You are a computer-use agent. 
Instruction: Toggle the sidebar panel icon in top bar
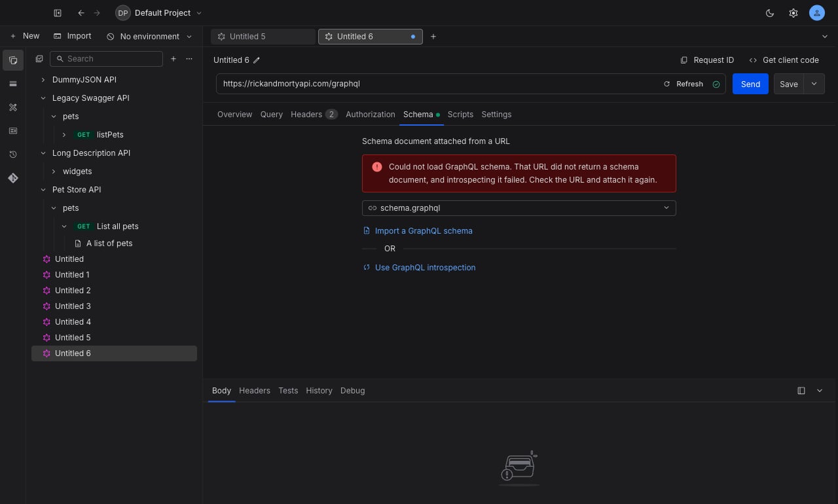(x=58, y=13)
